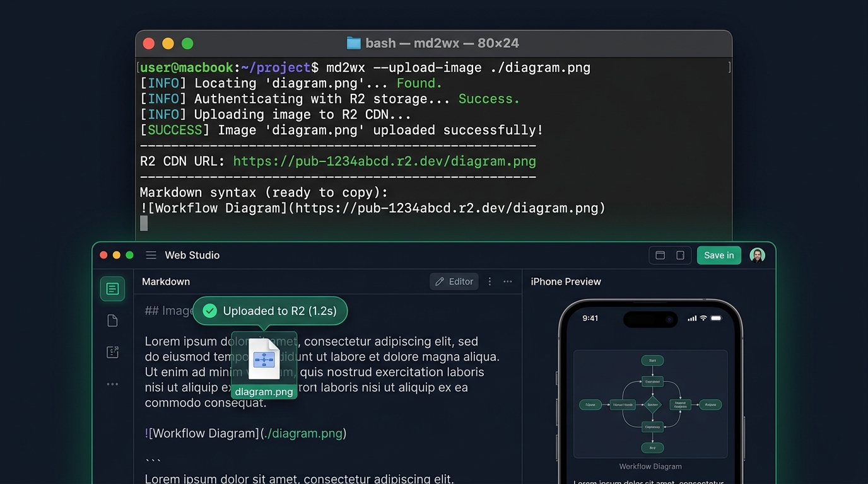Open the hamburger menu in Web Studio
868x484 pixels.
click(x=151, y=255)
